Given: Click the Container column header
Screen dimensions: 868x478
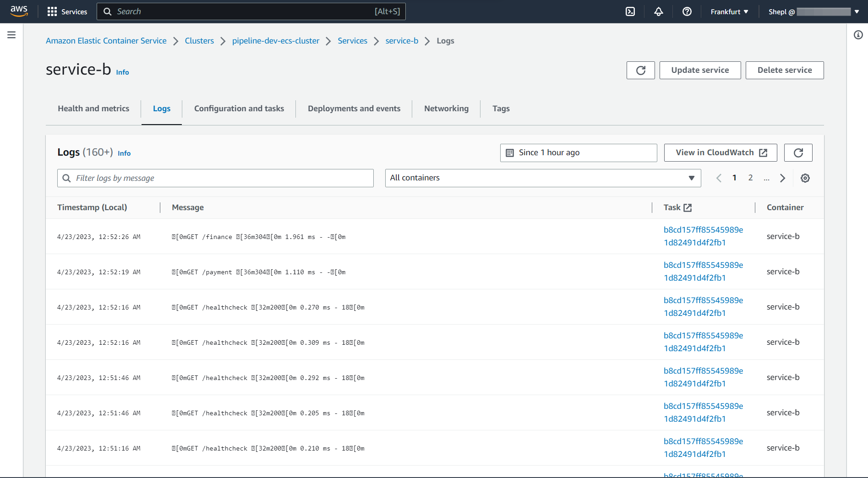Looking at the screenshot, I should (785, 207).
